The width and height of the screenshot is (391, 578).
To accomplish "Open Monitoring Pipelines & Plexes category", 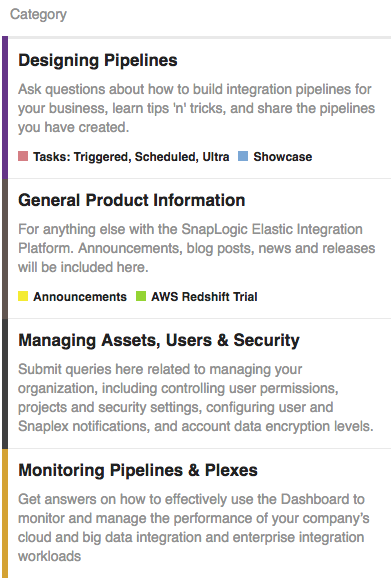I will click(138, 470).
